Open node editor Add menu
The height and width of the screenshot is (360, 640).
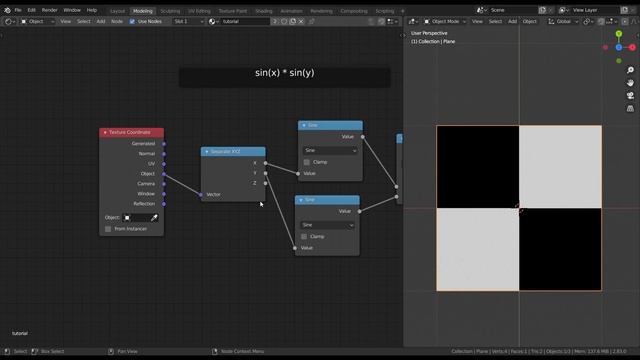(x=101, y=22)
